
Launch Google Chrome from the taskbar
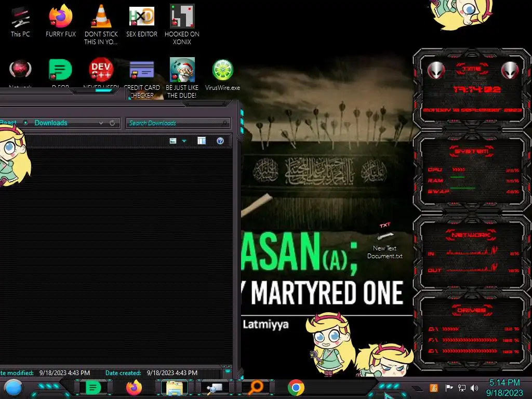296,388
